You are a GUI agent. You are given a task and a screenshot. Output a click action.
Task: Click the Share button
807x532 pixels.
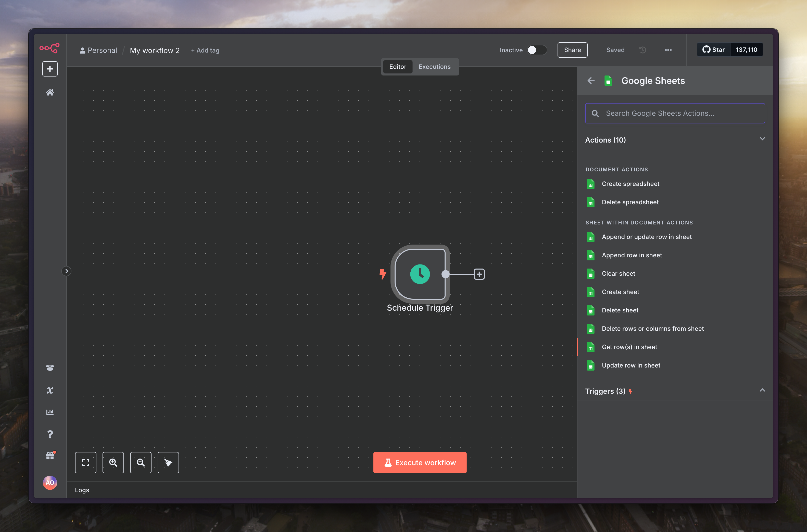point(572,50)
